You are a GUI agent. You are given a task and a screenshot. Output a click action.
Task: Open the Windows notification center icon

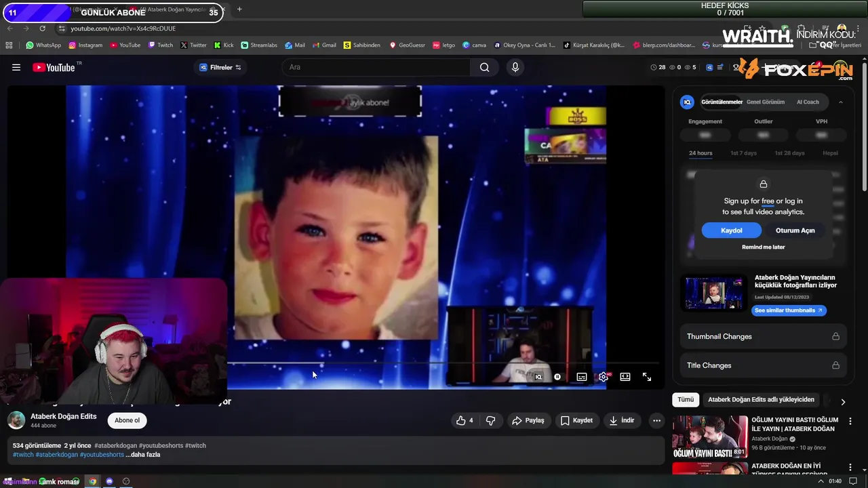click(853, 481)
